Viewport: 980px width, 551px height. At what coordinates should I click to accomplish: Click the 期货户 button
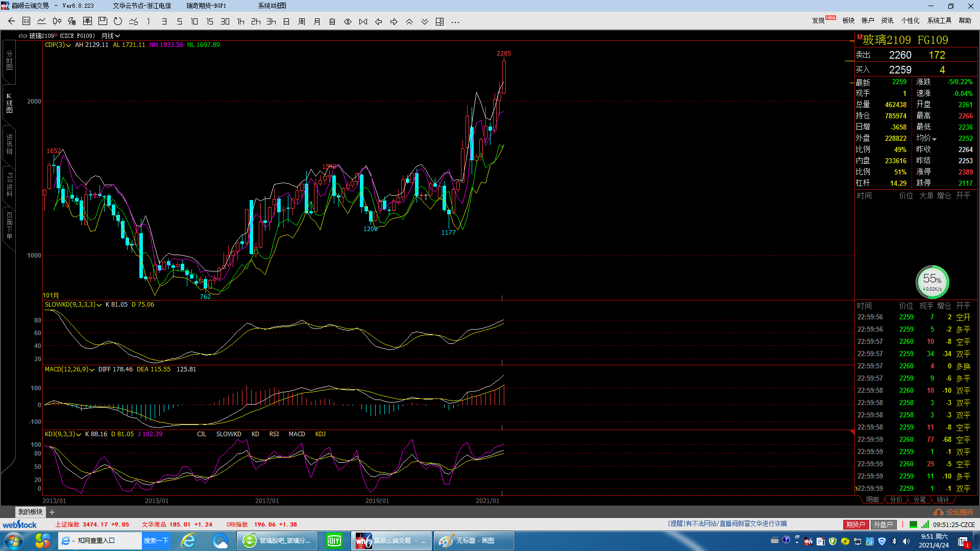855,524
